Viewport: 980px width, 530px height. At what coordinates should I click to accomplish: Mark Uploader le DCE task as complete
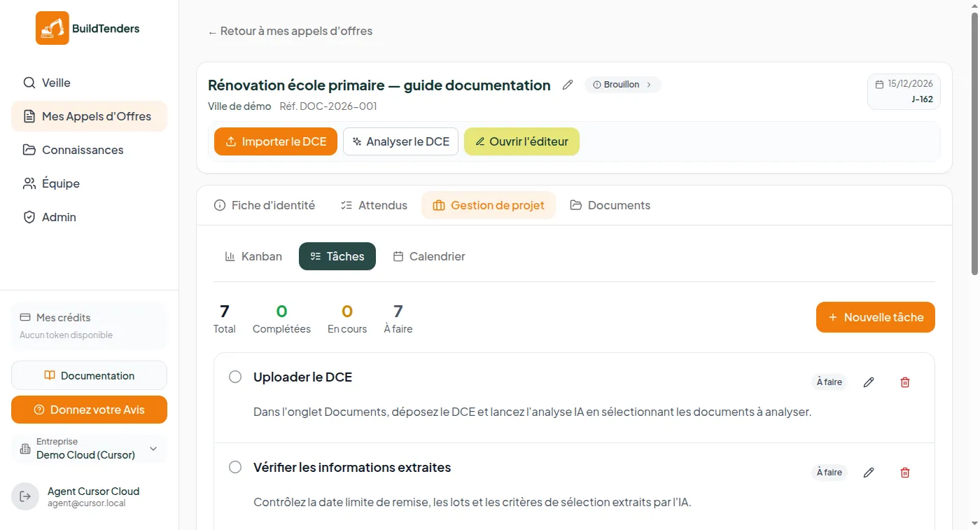[235, 377]
